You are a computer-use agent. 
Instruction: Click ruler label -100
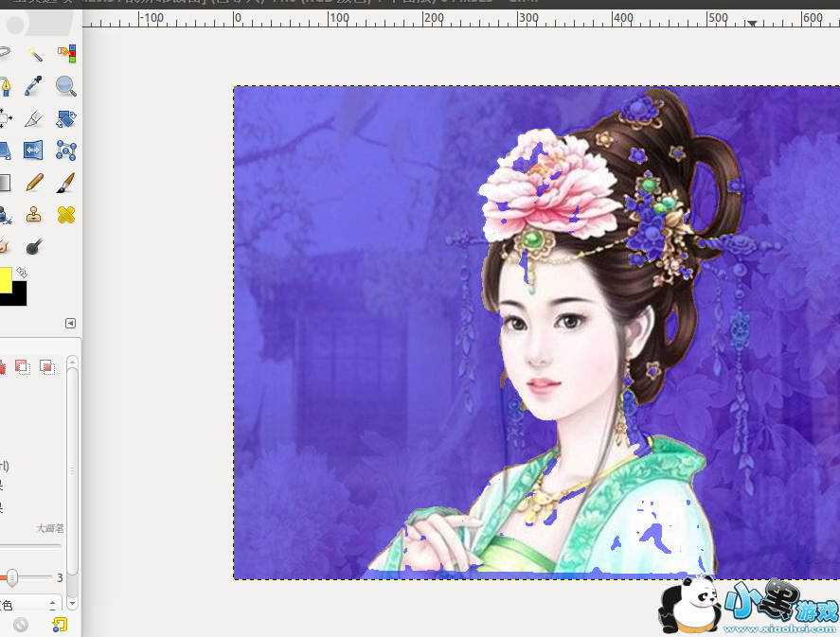[x=152, y=18]
